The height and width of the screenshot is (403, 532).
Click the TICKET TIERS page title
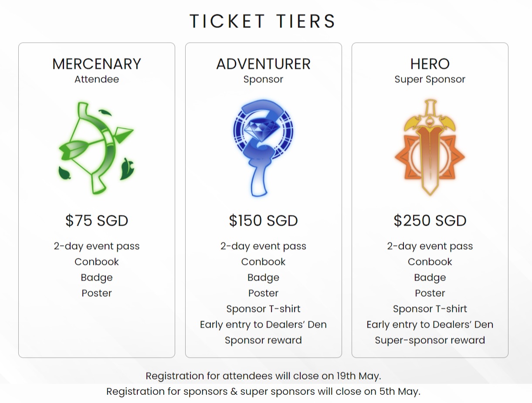262,21
